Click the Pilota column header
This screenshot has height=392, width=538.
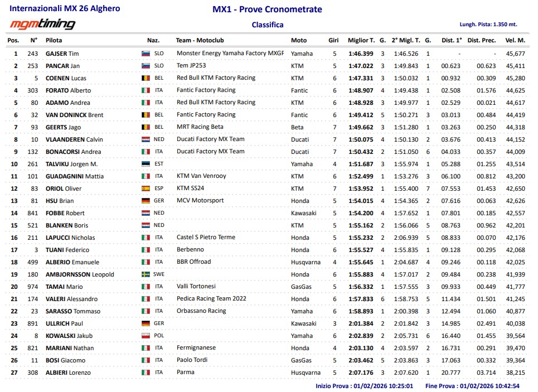[54, 41]
